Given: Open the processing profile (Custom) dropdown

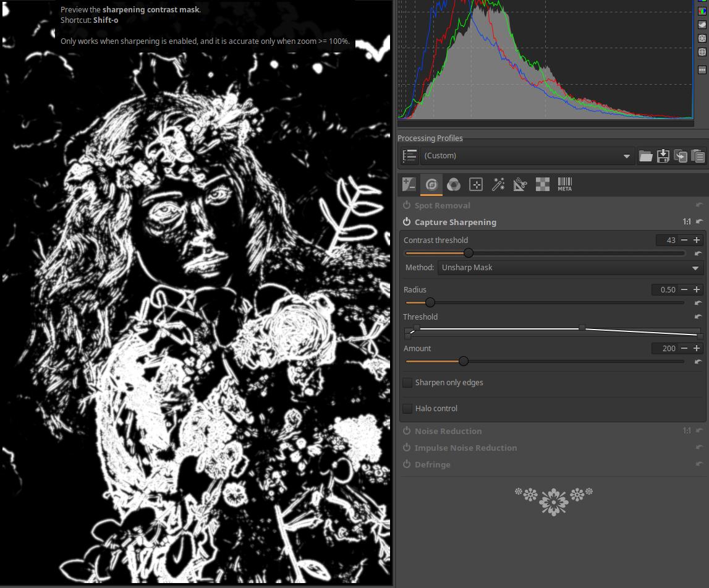Looking at the screenshot, I should point(527,156).
